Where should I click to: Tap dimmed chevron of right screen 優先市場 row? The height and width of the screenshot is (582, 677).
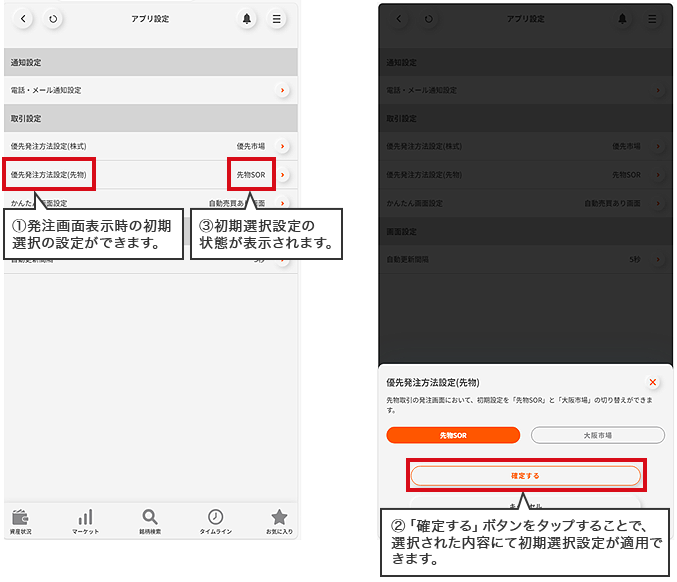tap(658, 146)
